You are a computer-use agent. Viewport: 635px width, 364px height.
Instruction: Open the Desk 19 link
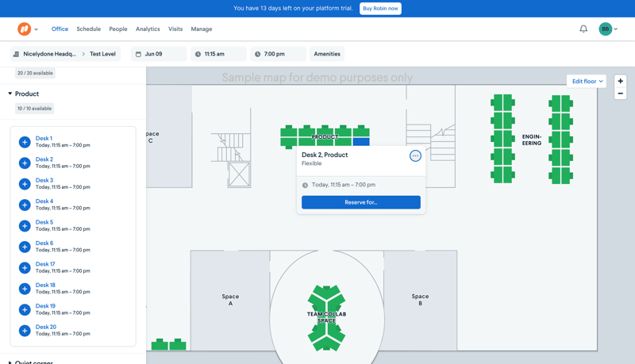tap(45, 306)
